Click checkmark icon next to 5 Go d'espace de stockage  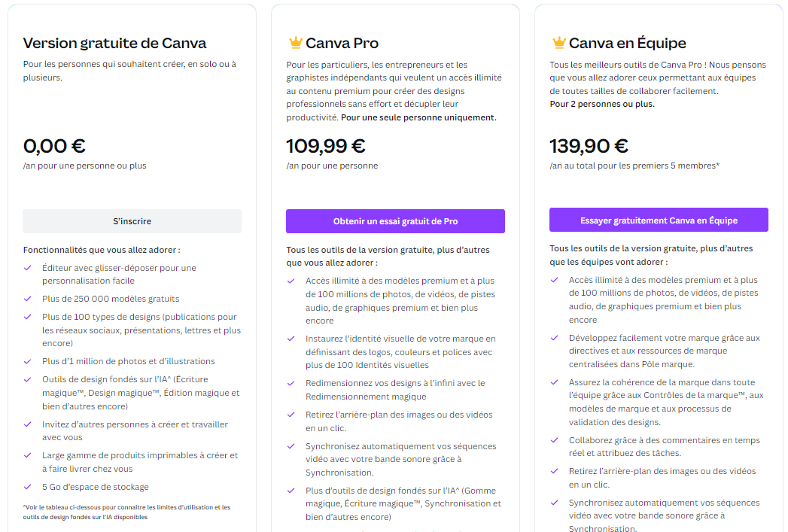point(28,487)
